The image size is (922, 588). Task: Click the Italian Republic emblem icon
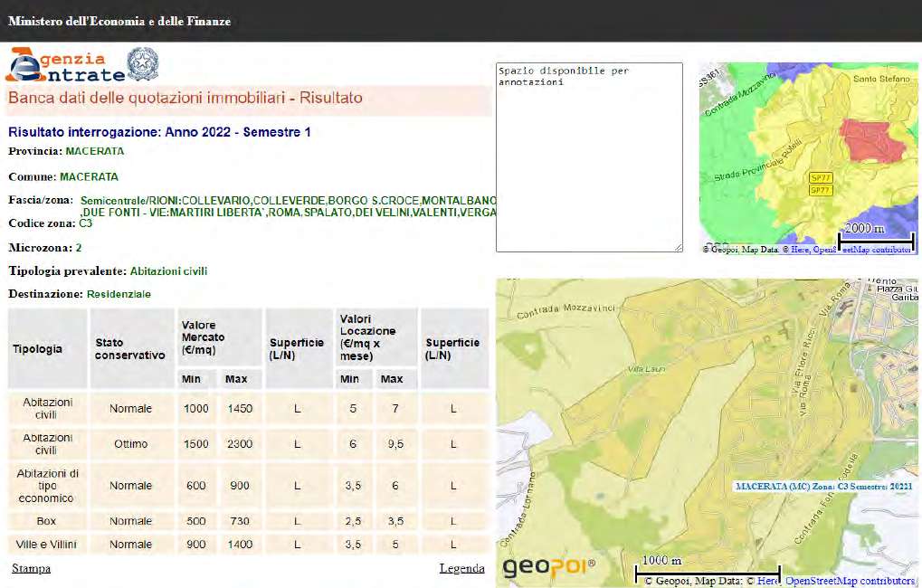pos(142,64)
